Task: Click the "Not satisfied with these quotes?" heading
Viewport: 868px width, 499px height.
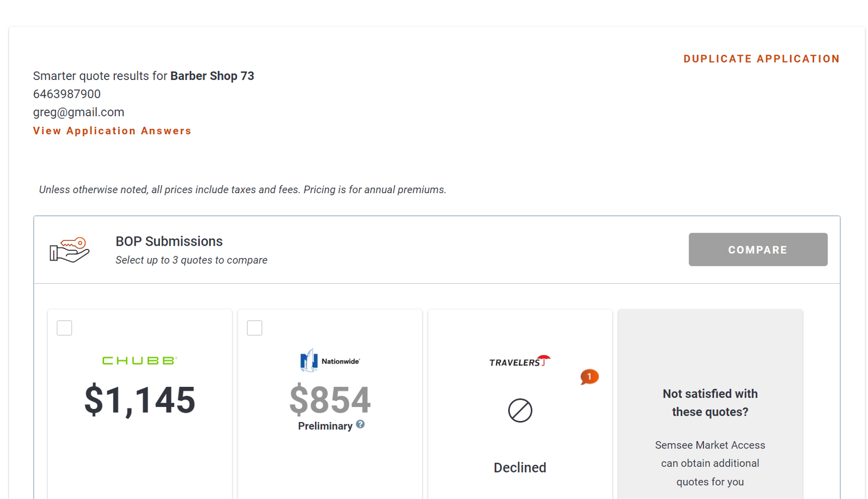Action: (x=710, y=403)
